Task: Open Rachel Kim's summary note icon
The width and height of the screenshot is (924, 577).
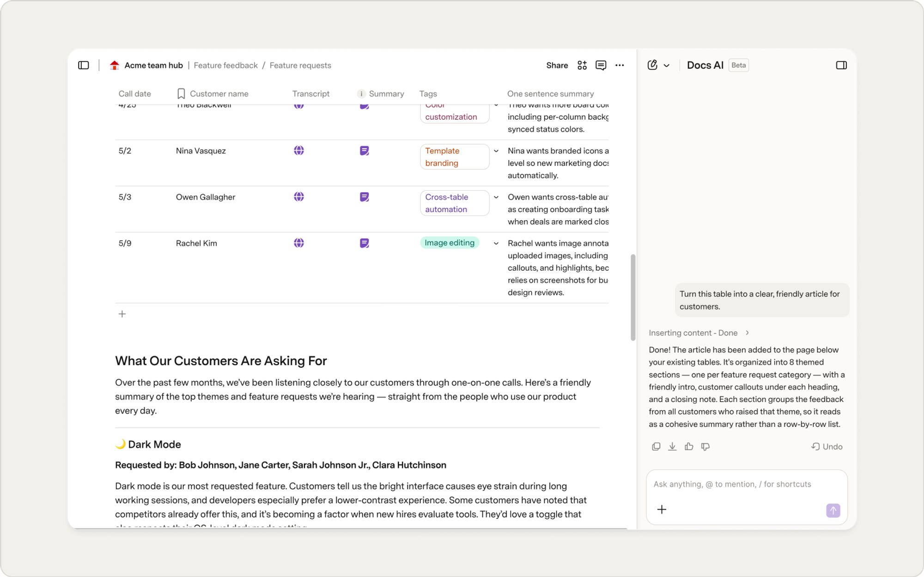Action: click(x=364, y=243)
